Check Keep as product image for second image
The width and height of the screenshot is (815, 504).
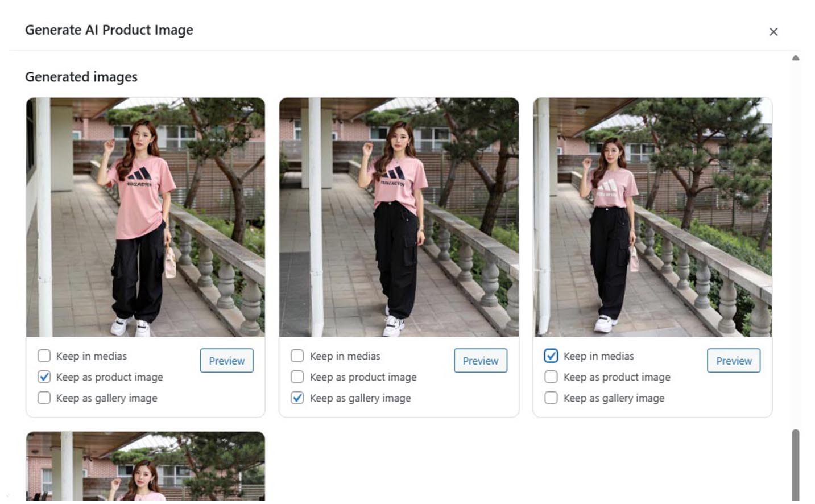(x=297, y=377)
